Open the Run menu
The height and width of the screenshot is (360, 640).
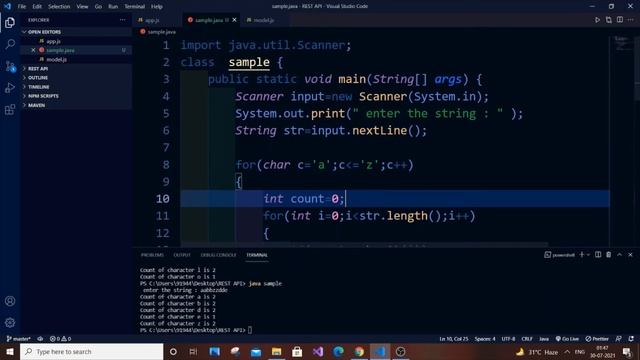tap(113, 7)
